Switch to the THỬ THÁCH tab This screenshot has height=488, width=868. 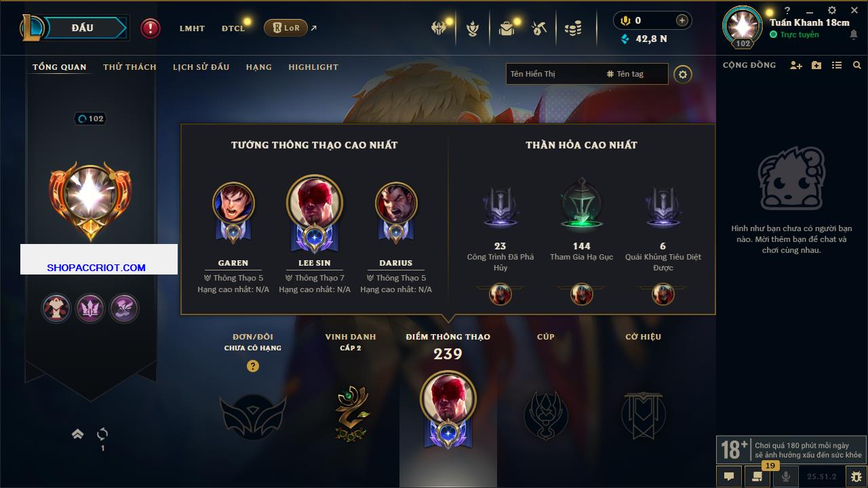(130, 67)
